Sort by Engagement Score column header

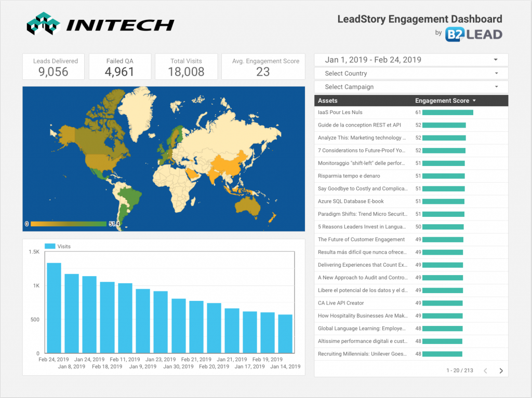[445, 101]
